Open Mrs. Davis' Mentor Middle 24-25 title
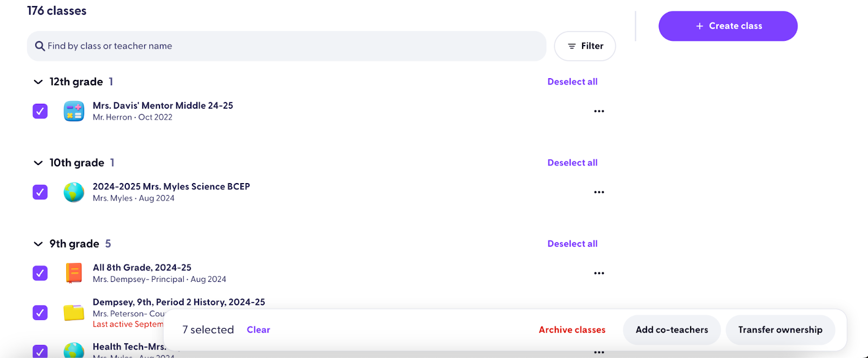Image resolution: width=868 pixels, height=358 pixels. 163,105
